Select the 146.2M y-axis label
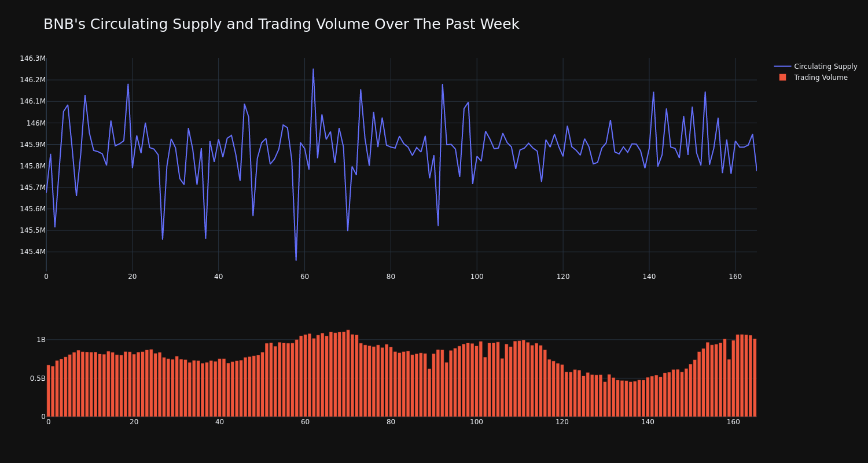Image resolution: width=868 pixels, height=463 pixels. tap(32, 80)
